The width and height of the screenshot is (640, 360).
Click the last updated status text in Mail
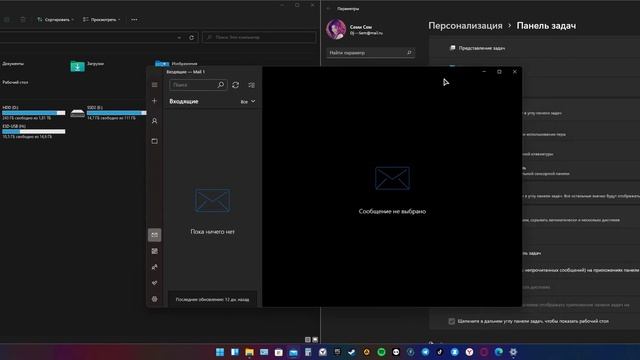(212, 299)
